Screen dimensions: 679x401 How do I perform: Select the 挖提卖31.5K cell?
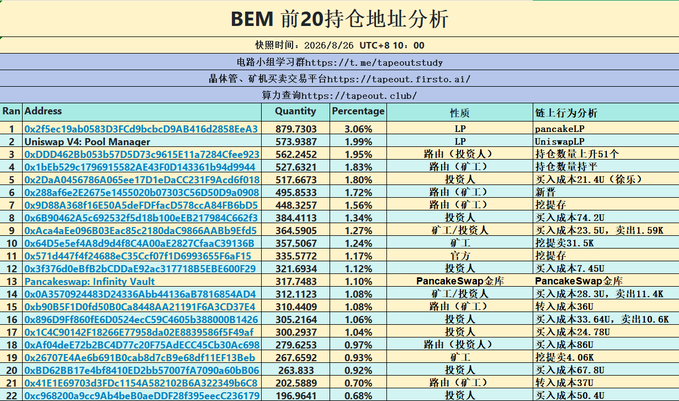606,243
